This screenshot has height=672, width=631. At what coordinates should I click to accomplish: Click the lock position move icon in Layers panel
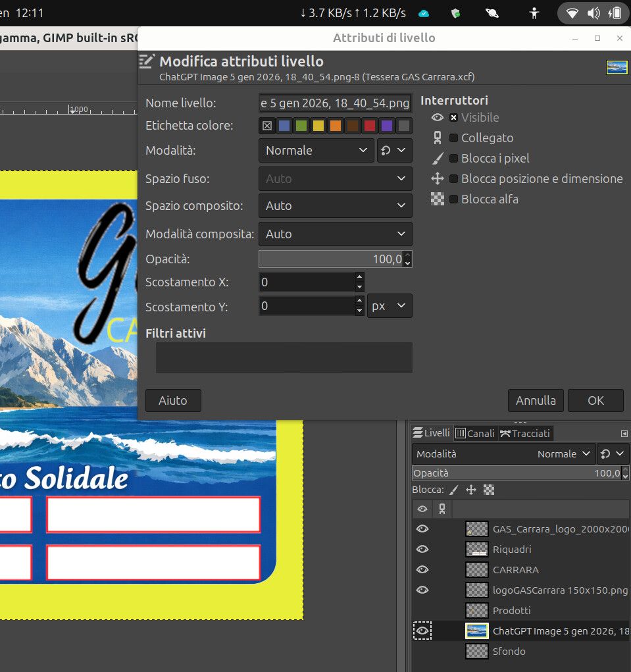point(471,490)
